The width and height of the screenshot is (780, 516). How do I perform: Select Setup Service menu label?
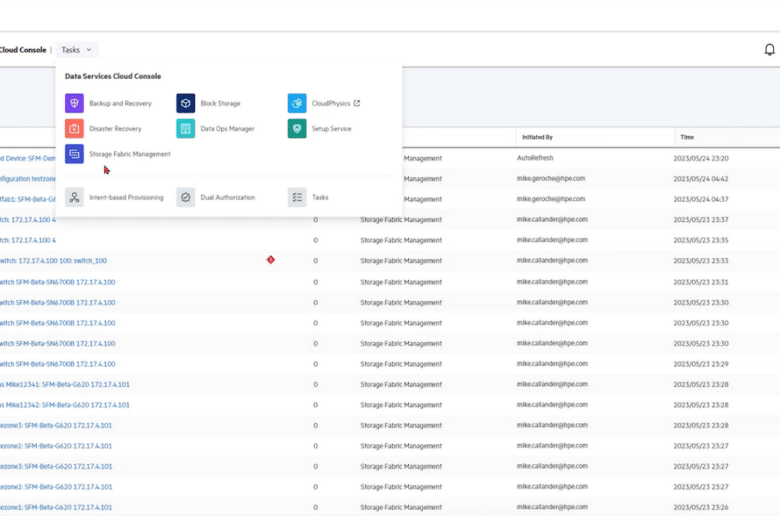point(331,129)
